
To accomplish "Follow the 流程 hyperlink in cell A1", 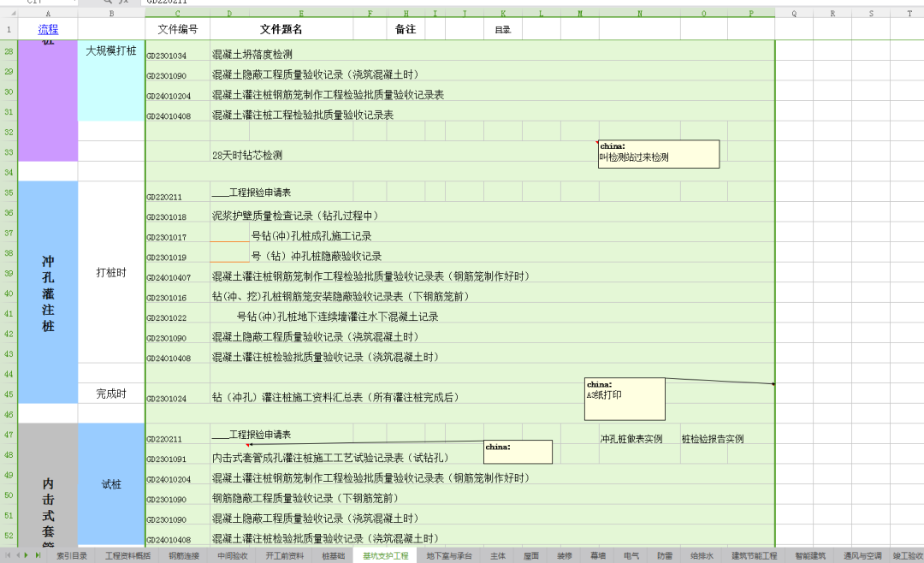I will [48, 29].
